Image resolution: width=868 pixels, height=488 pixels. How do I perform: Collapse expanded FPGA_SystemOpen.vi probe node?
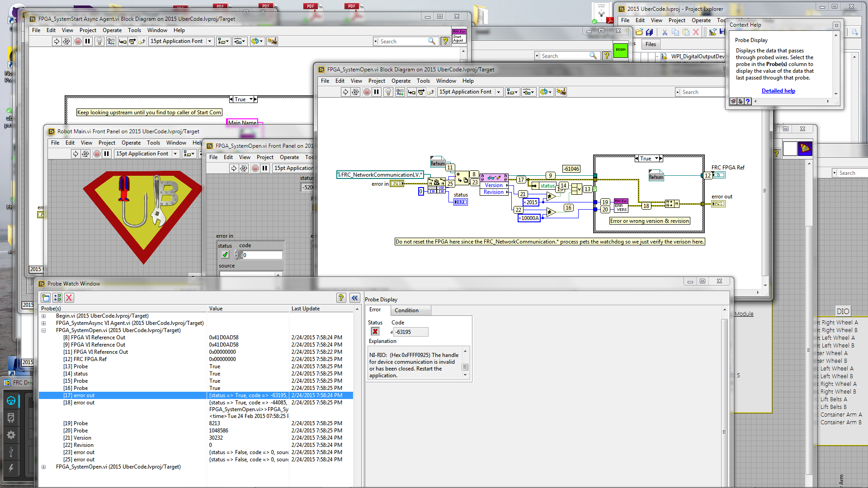[x=44, y=331]
